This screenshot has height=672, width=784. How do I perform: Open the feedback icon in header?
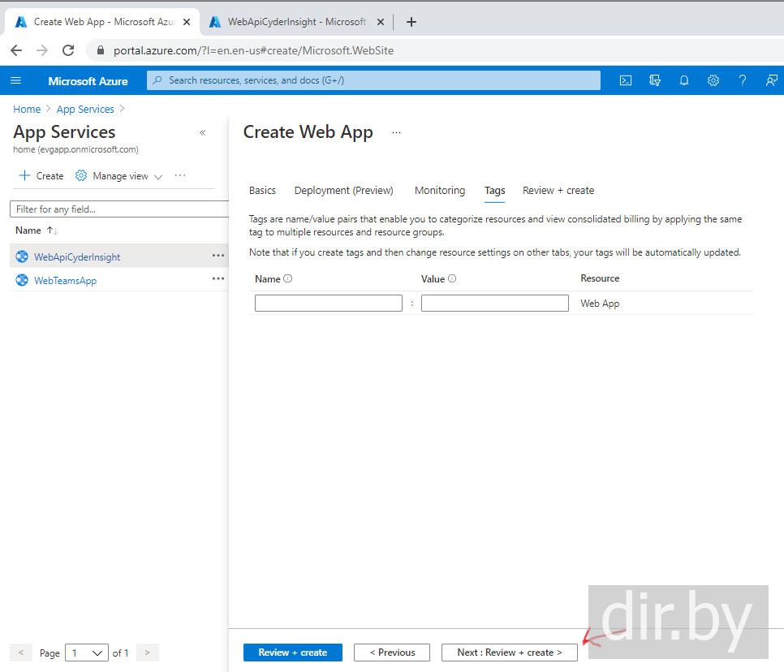(x=771, y=80)
